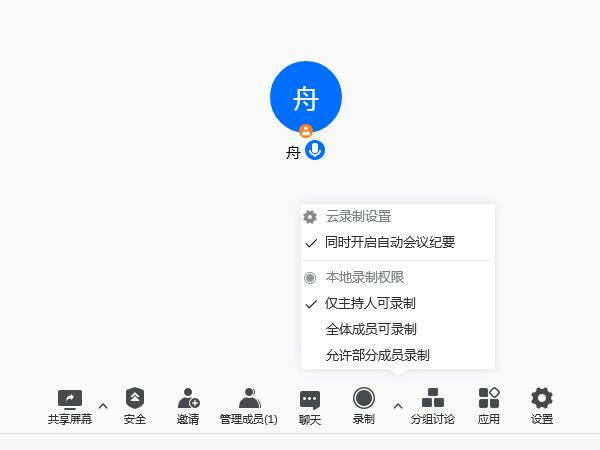The image size is (600, 450).
Task: Open the 应用 apps icon
Action: point(489,398)
